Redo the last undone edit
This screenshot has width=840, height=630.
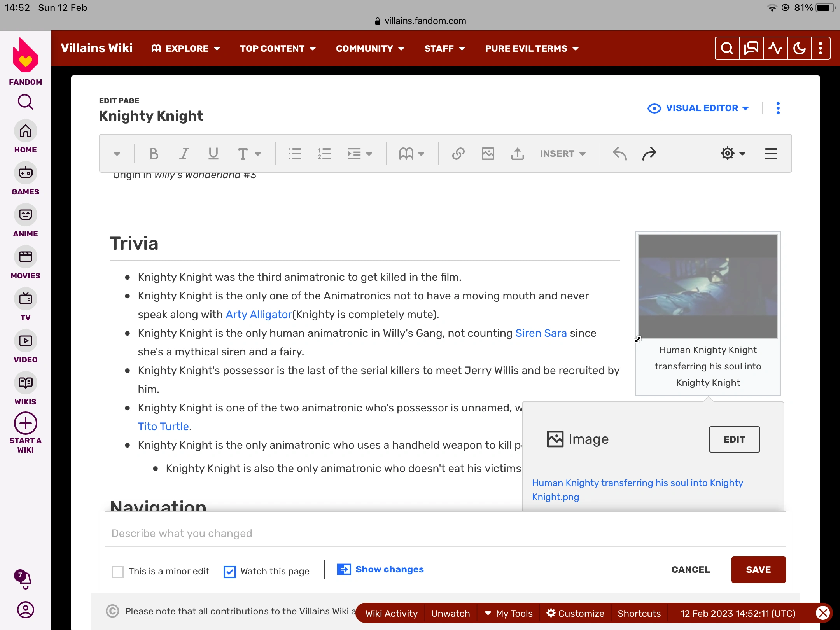pos(649,154)
